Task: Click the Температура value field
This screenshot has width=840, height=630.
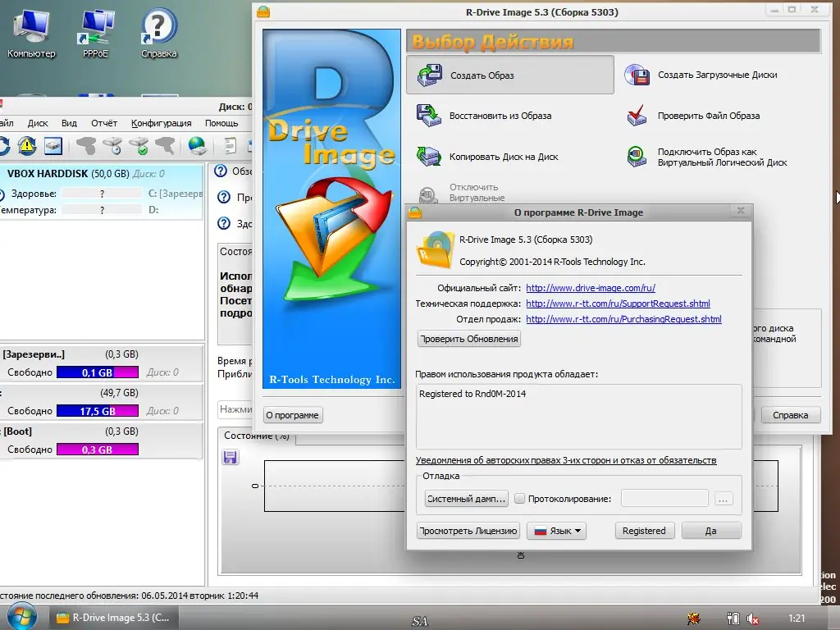Action: 102,210
